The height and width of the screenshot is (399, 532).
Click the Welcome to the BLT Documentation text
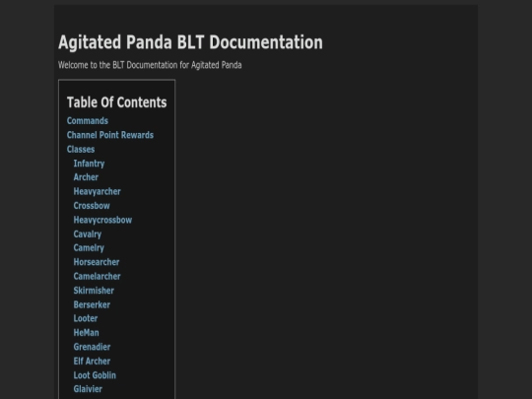click(x=150, y=65)
